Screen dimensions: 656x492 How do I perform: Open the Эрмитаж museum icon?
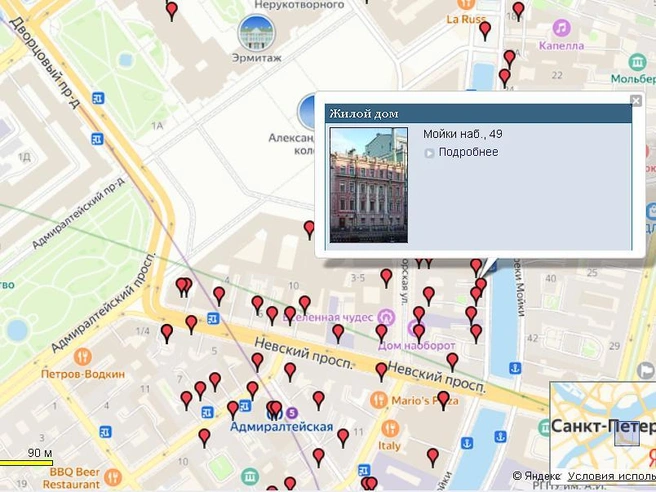[x=256, y=33]
